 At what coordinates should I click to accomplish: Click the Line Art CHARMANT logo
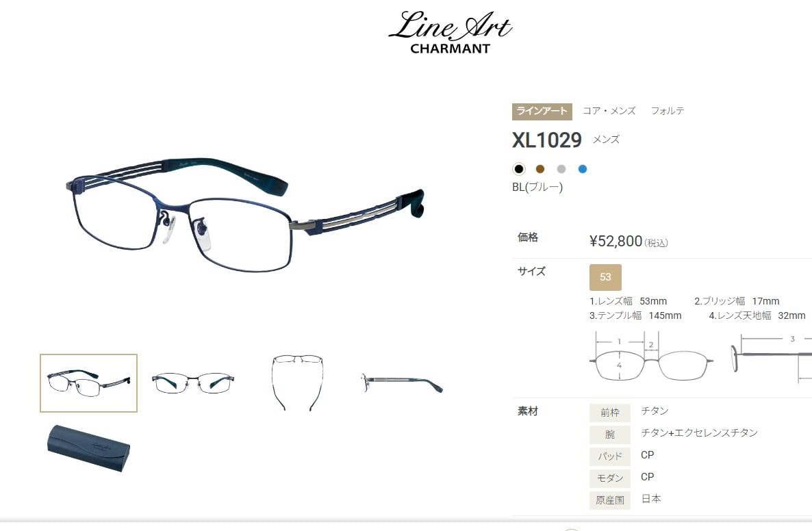450,33
